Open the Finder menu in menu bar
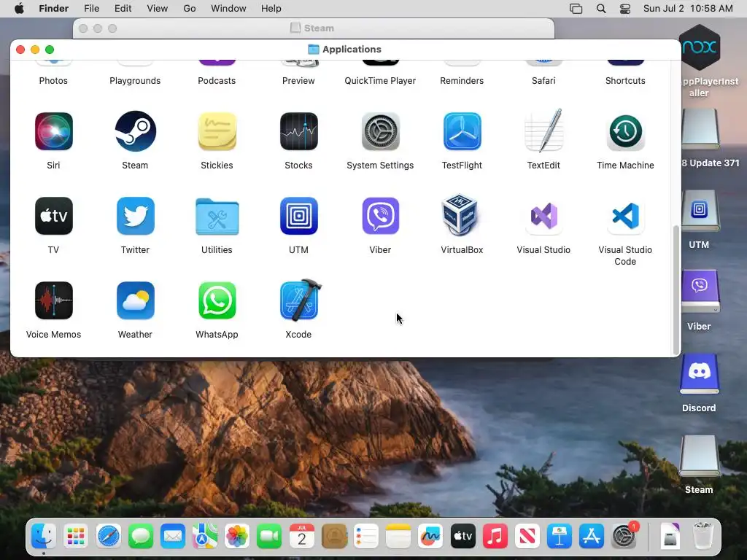 click(x=53, y=9)
